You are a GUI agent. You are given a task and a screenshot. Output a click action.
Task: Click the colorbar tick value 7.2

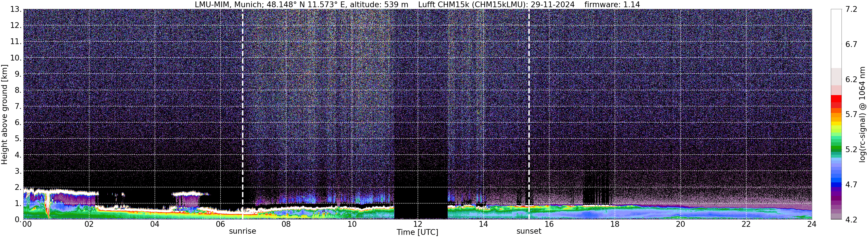[851, 10]
